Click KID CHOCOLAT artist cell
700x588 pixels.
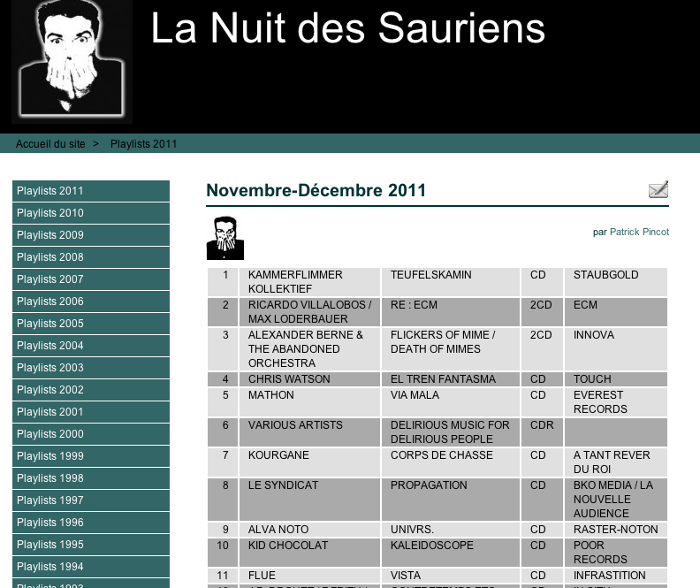point(309,553)
